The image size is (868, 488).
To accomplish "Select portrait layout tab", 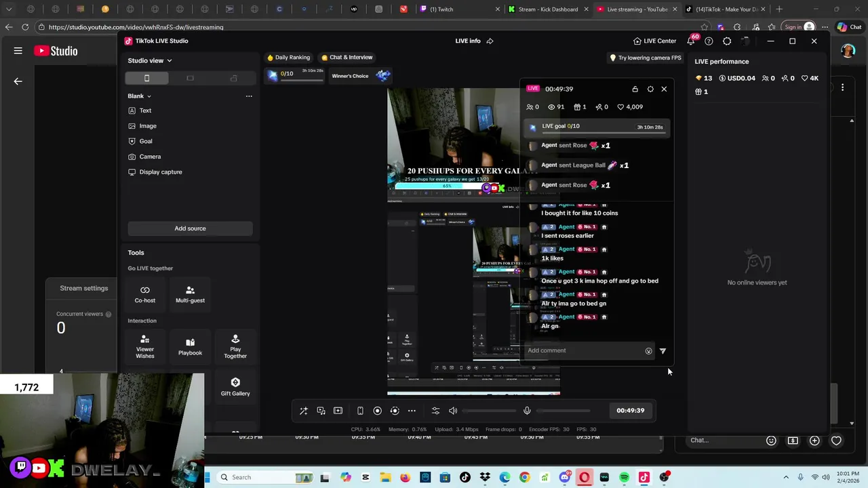I will click(146, 78).
